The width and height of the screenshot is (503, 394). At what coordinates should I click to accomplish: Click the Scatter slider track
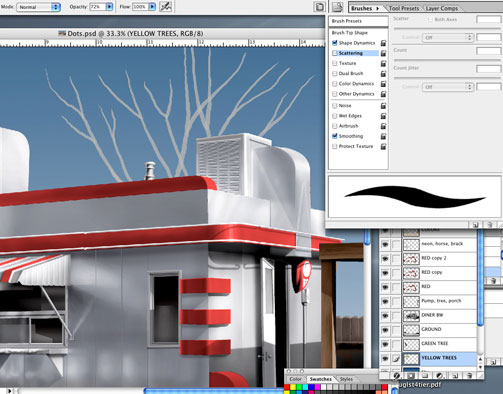point(447,29)
